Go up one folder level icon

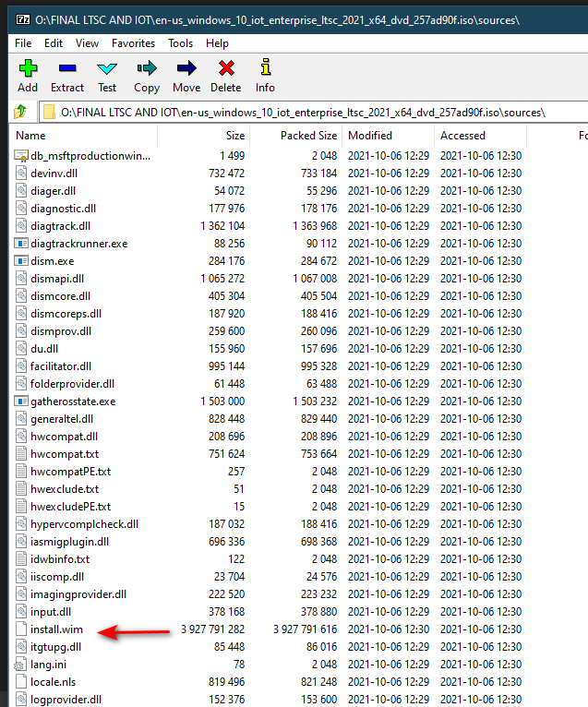(19, 112)
